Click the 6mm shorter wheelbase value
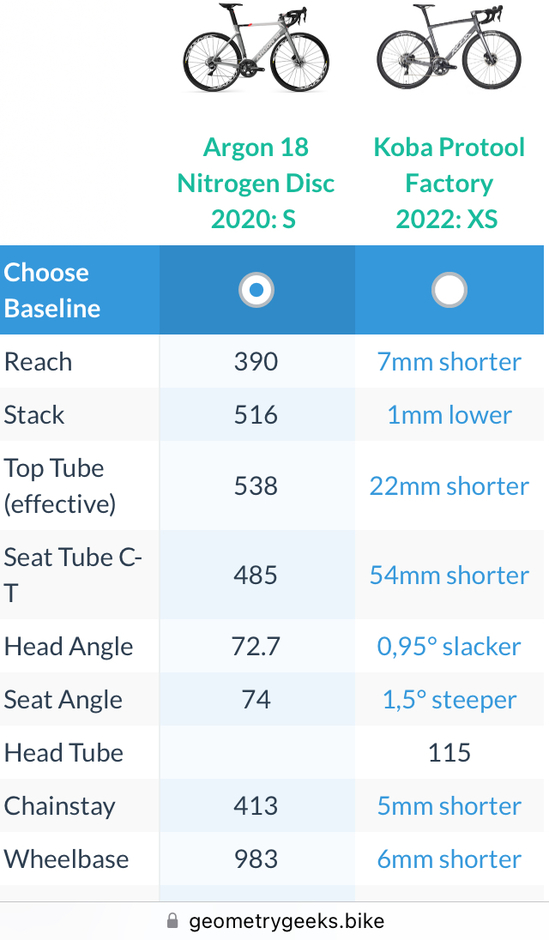 click(x=449, y=860)
